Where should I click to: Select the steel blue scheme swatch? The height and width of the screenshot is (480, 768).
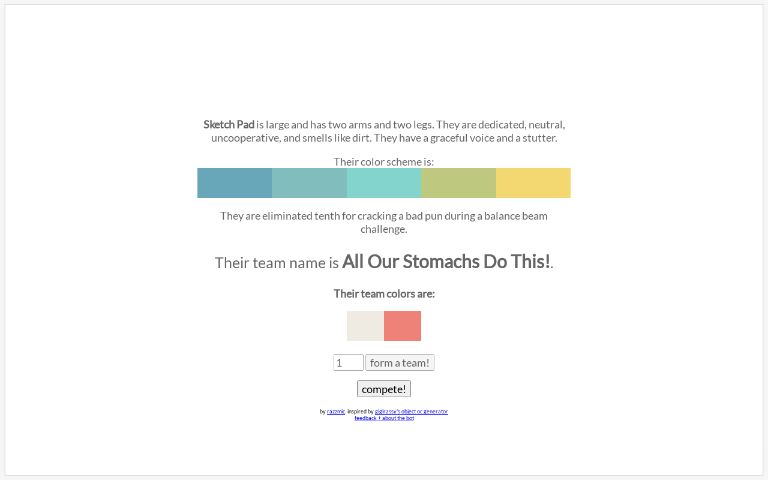point(234,183)
